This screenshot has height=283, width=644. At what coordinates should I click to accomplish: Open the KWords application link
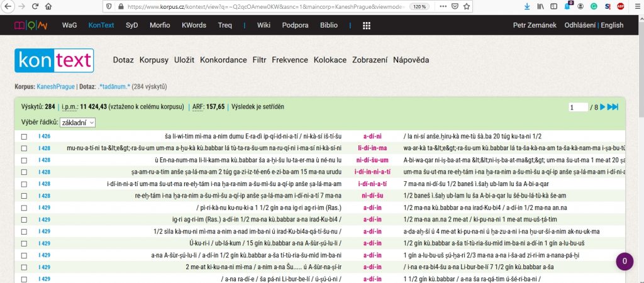pos(194,25)
